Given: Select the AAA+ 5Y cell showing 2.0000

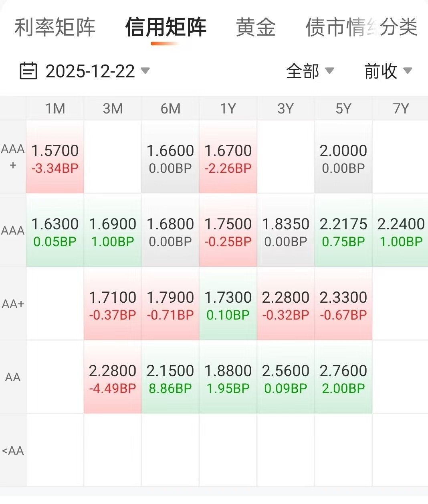Looking at the screenshot, I should coord(343,158).
